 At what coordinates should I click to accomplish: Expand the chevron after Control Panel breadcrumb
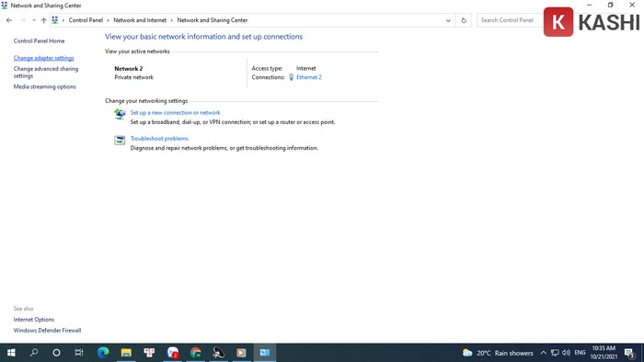pos(108,20)
